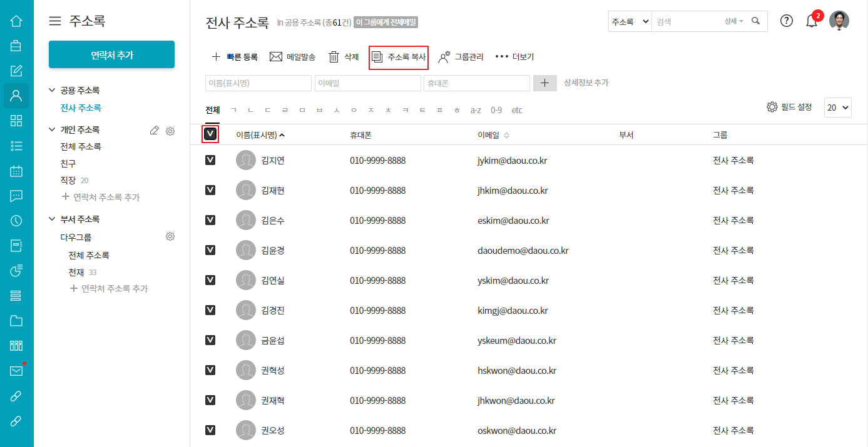Click the pencil edit icon beside 개인 주소록
This screenshot has width=868, height=447.
(155, 130)
